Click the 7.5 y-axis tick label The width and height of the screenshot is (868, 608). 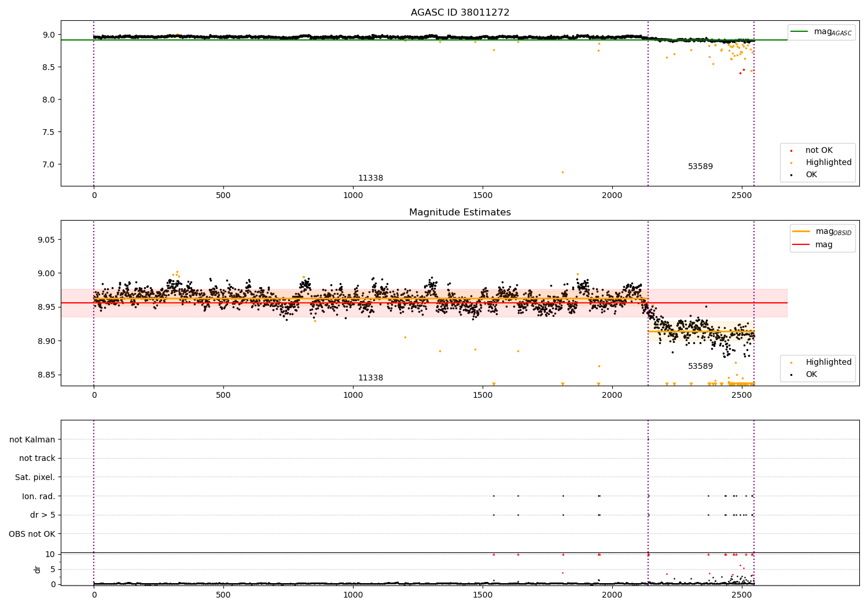click(49, 132)
